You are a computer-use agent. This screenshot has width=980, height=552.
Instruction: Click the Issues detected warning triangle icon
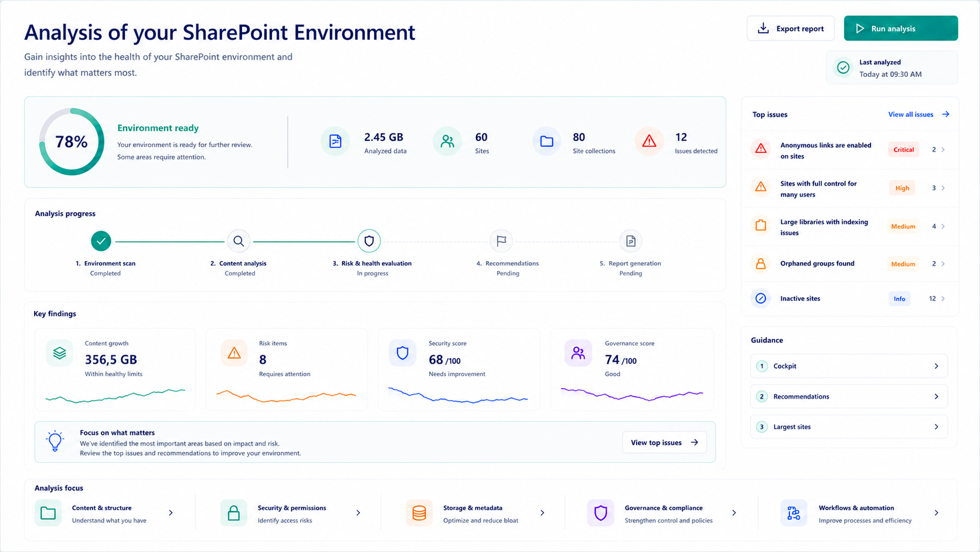649,141
